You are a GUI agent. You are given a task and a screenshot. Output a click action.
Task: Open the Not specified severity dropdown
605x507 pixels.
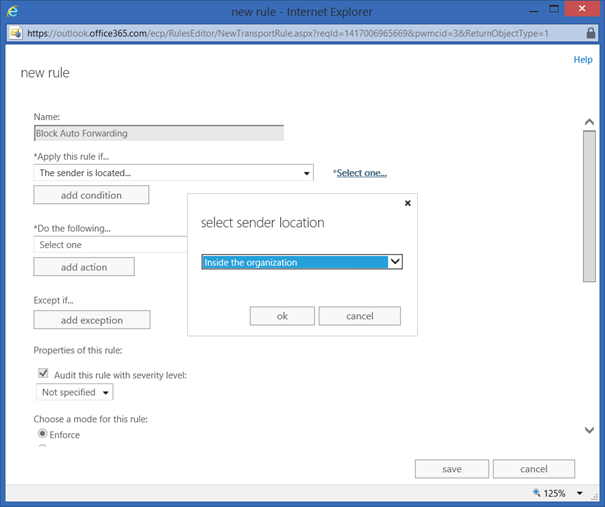pyautogui.click(x=105, y=393)
